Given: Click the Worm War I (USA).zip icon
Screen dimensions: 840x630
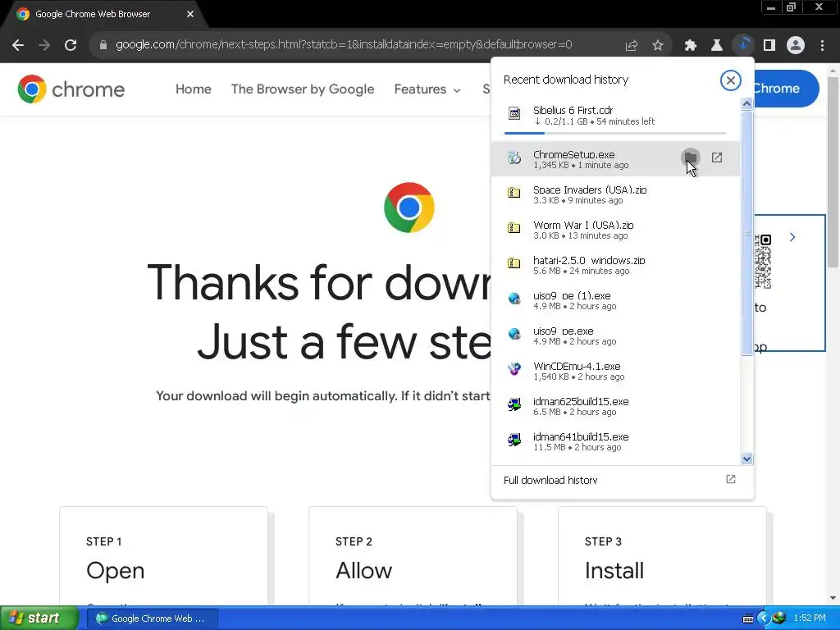Looking at the screenshot, I should pos(514,228).
